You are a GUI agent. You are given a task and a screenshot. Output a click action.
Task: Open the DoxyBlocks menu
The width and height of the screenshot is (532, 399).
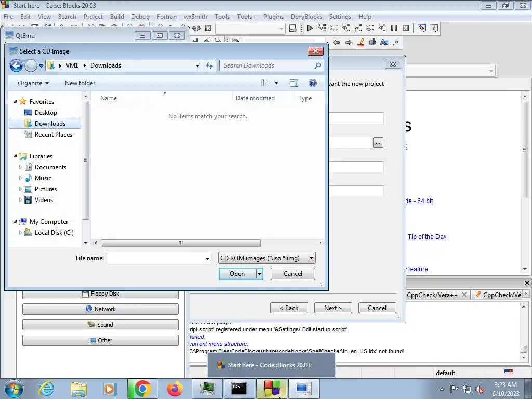pos(307,16)
